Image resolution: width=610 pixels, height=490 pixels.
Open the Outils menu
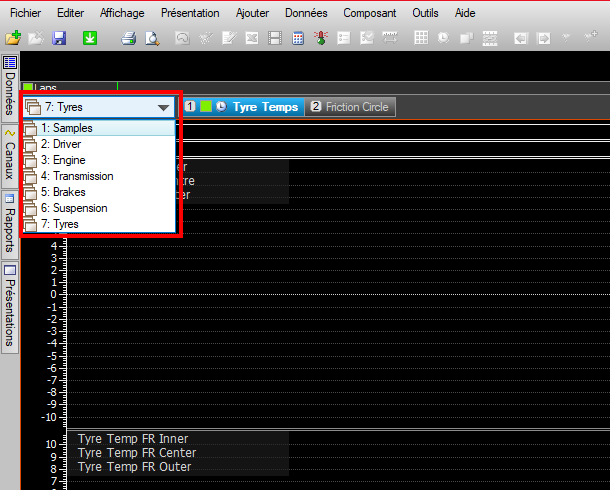(425, 13)
